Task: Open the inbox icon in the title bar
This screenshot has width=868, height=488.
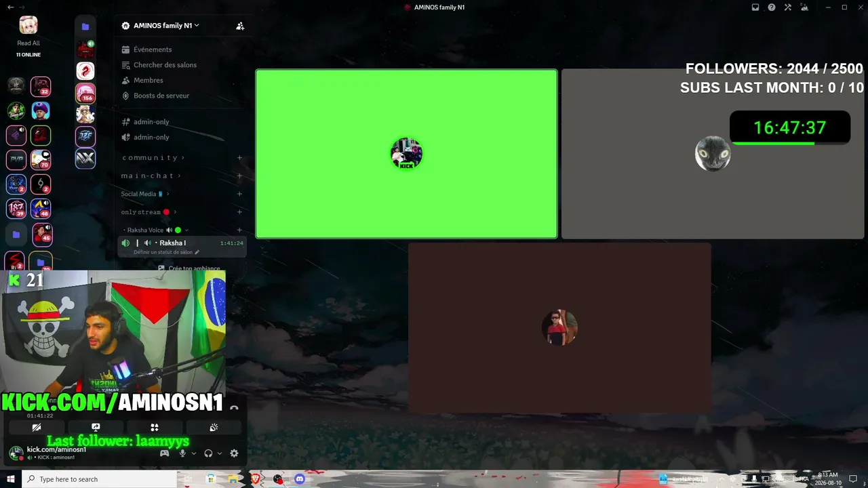Action: tap(755, 7)
